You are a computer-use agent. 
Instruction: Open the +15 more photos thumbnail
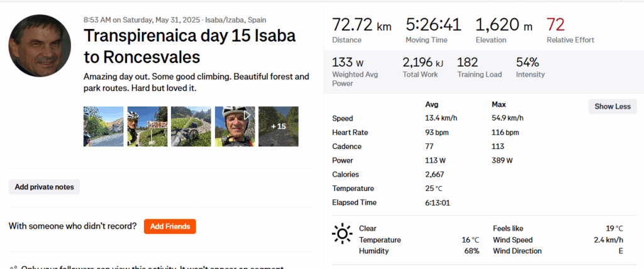click(279, 126)
